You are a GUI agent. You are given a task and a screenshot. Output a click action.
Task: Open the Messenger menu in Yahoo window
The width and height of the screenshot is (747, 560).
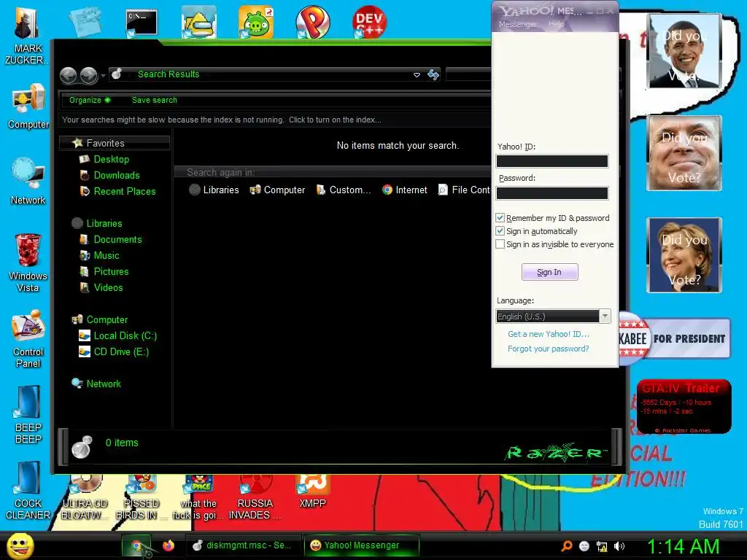517,24
